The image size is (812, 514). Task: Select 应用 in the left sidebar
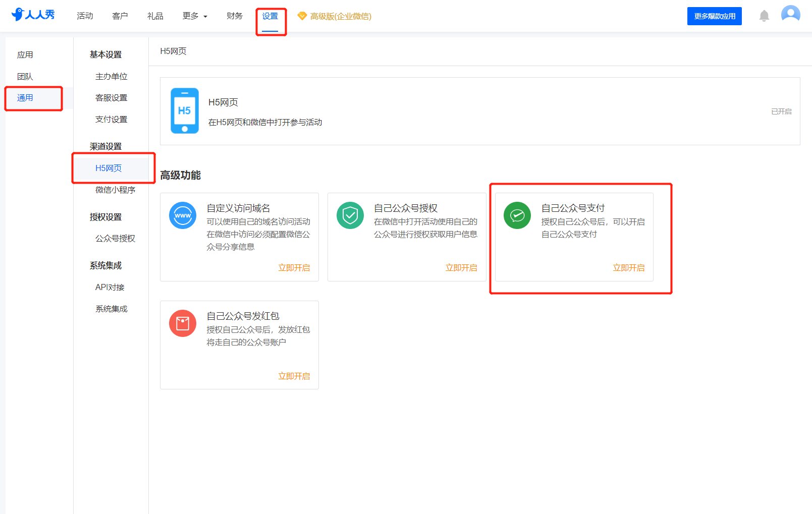25,54
